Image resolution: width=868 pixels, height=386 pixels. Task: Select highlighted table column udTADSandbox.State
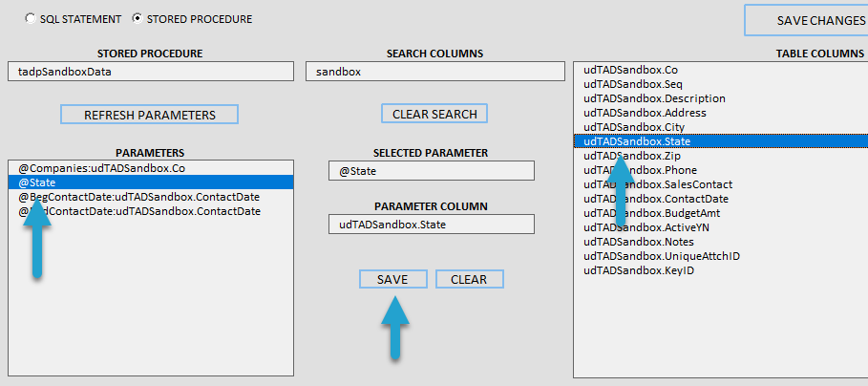tap(721, 141)
